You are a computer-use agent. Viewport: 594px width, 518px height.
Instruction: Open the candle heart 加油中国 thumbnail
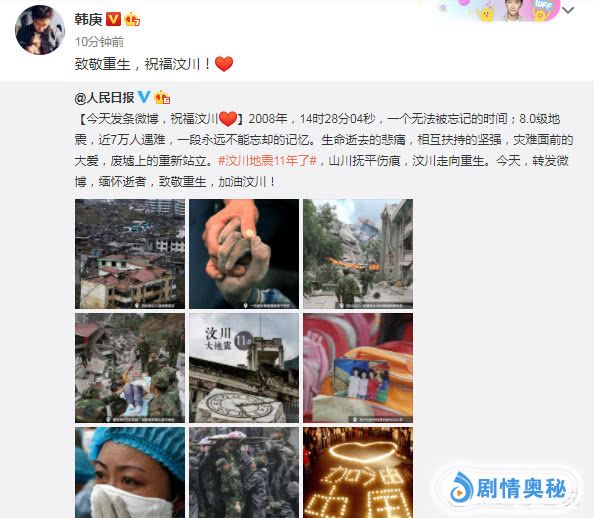(x=358, y=473)
